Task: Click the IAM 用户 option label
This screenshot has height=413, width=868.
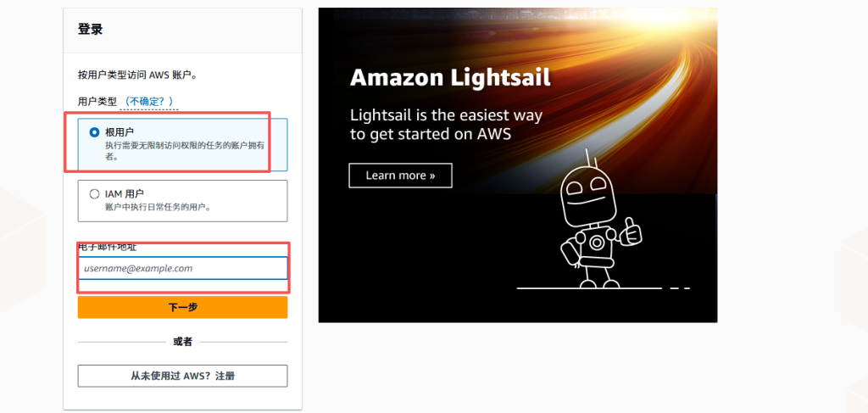Action: click(125, 193)
